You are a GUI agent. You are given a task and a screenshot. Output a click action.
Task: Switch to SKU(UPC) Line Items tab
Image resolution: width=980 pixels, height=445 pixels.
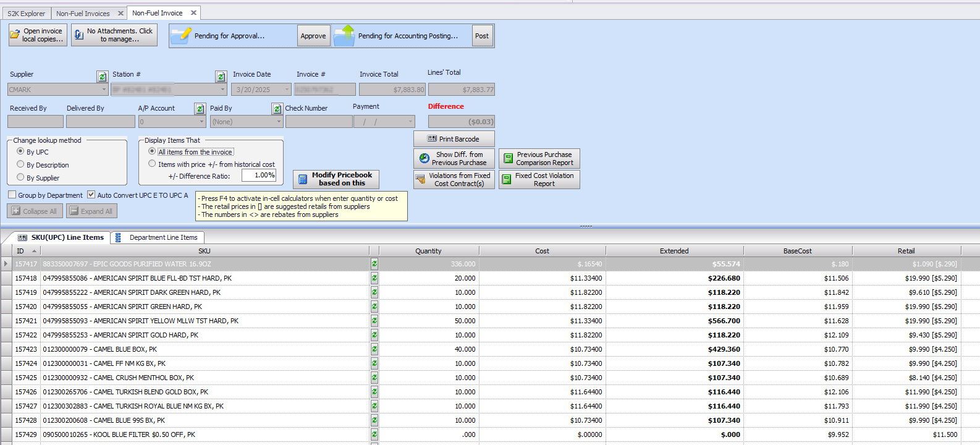(x=61, y=237)
